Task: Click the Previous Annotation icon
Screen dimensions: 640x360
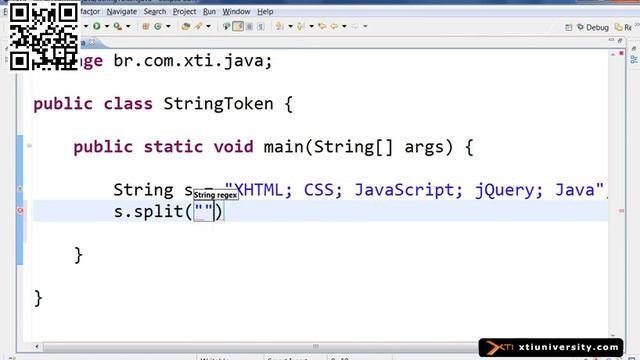Action: [x=301, y=27]
